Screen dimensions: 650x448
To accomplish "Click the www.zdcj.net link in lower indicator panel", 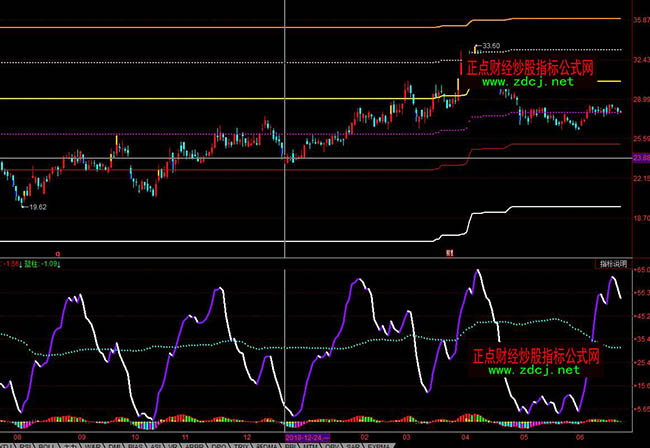I will click(534, 370).
